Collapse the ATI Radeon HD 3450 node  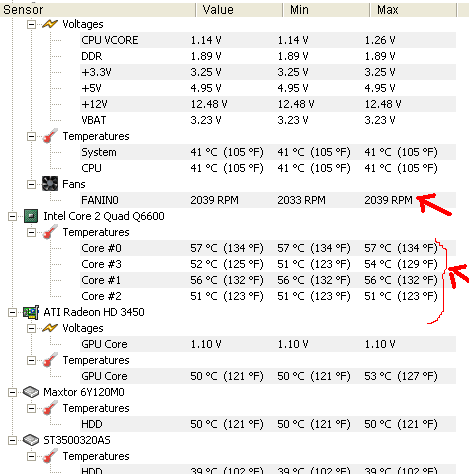click(x=12, y=312)
